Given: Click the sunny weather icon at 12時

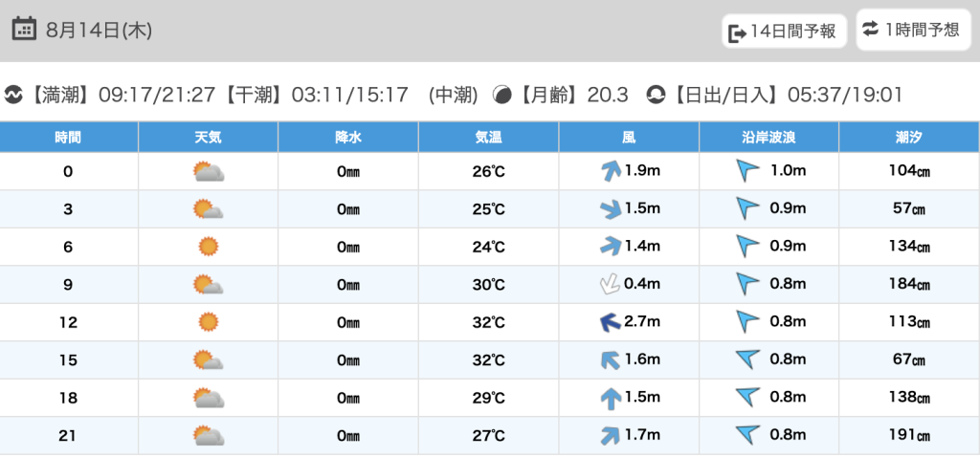Looking at the screenshot, I should (x=208, y=322).
